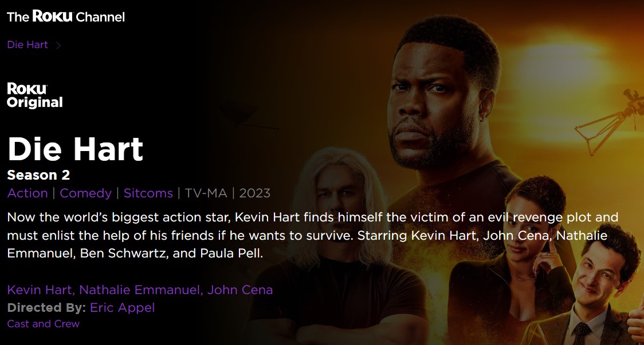The width and height of the screenshot is (644, 345).
Task: Open the Comedy genre link
Action: [86, 193]
